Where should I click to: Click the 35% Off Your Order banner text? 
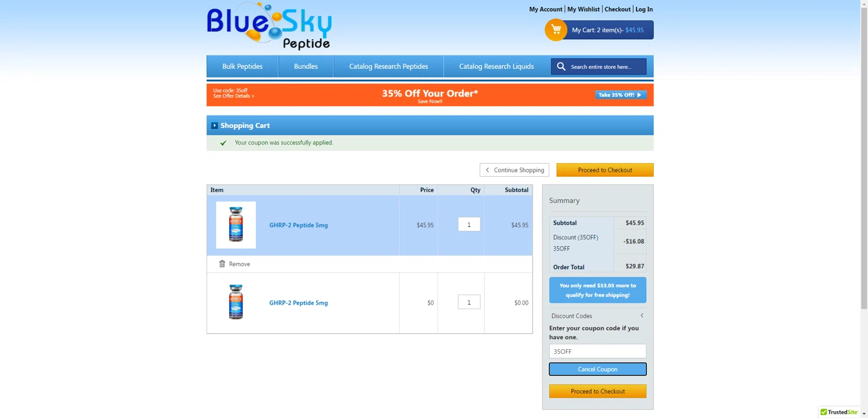[x=430, y=94]
